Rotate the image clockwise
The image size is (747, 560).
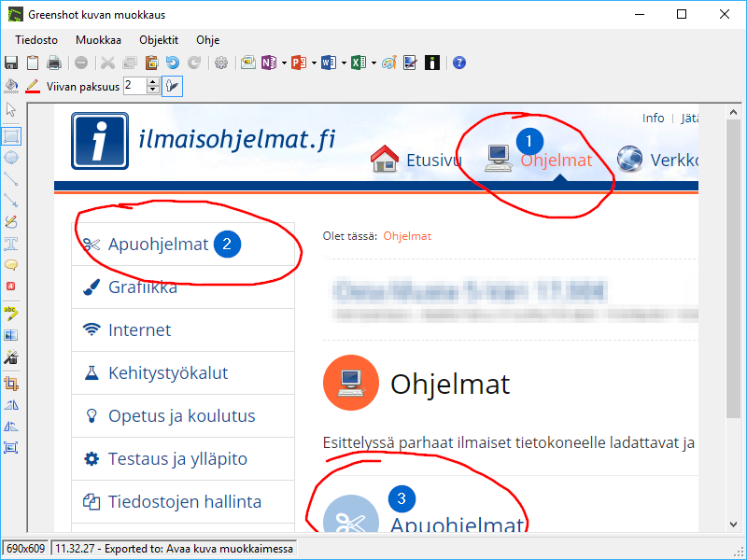pyautogui.click(x=11, y=405)
